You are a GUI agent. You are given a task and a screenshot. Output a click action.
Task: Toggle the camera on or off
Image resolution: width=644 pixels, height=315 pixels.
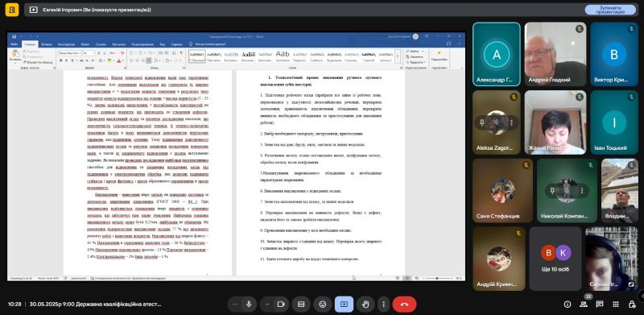tap(281, 305)
